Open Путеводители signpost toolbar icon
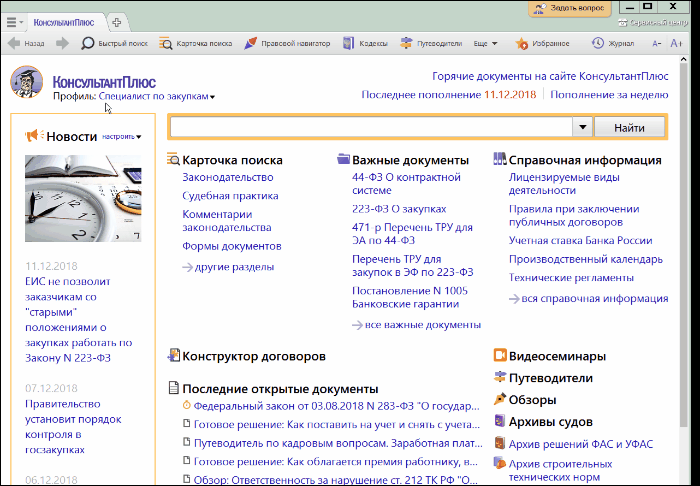This screenshot has height=486, width=700. 406,43
